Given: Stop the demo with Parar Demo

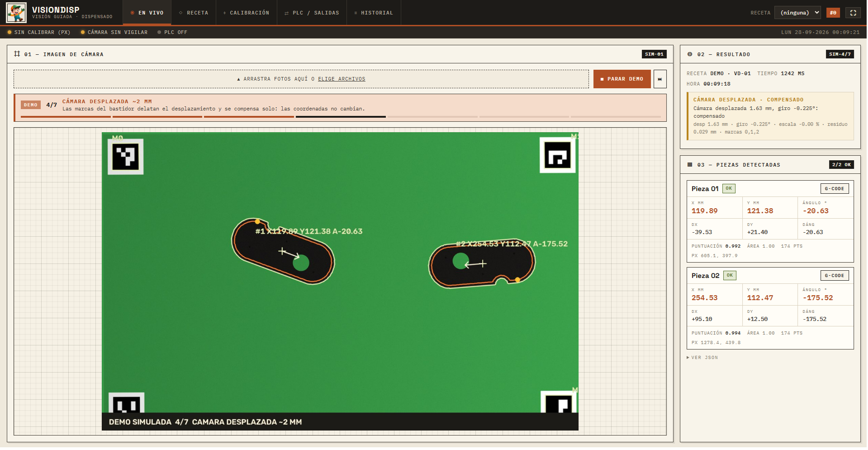Looking at the screenshot, I should [622, 79].
